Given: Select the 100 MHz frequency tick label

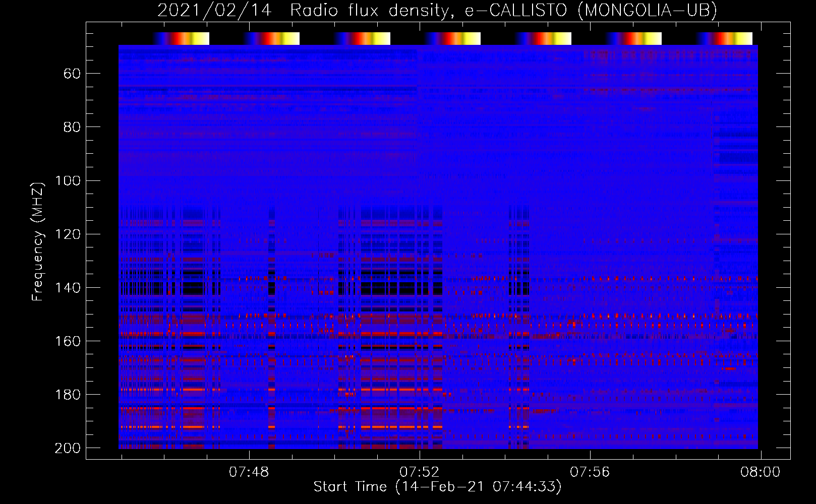Looking at the screenshot, I should pos(68,181).
